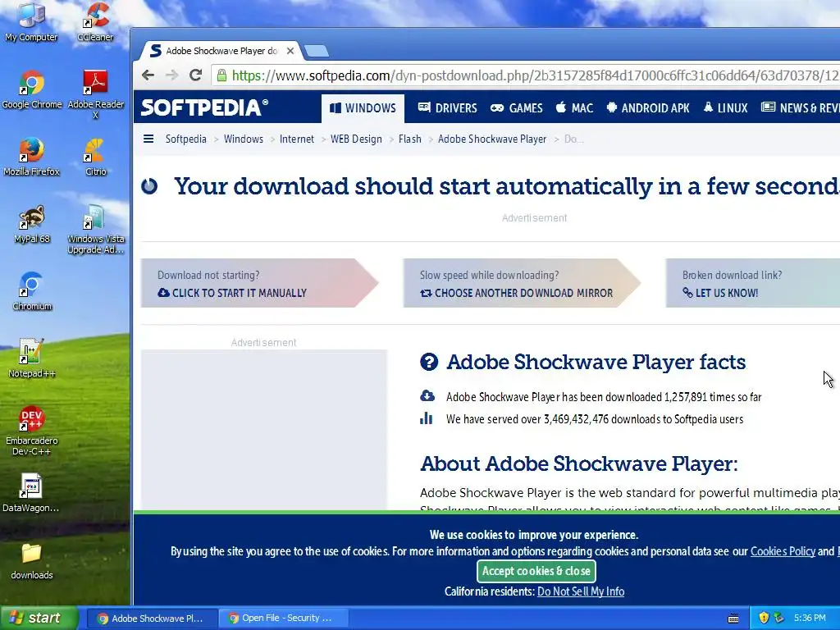Click Do Not Sell My Info link
Screen dimensions: 840x630
pyautogui.click(x=581, y=591)
